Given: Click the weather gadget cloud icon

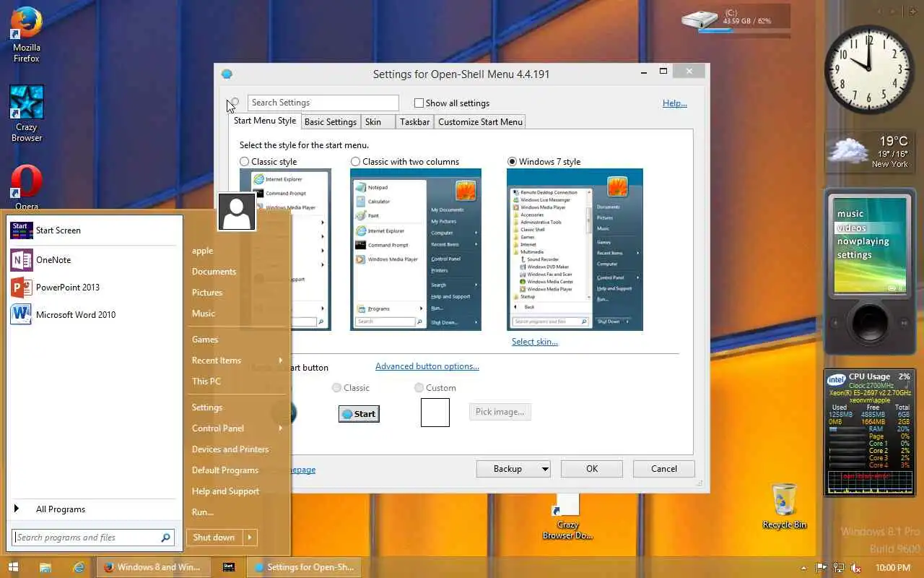Looking at the screenshot, I should pos(847,150).
